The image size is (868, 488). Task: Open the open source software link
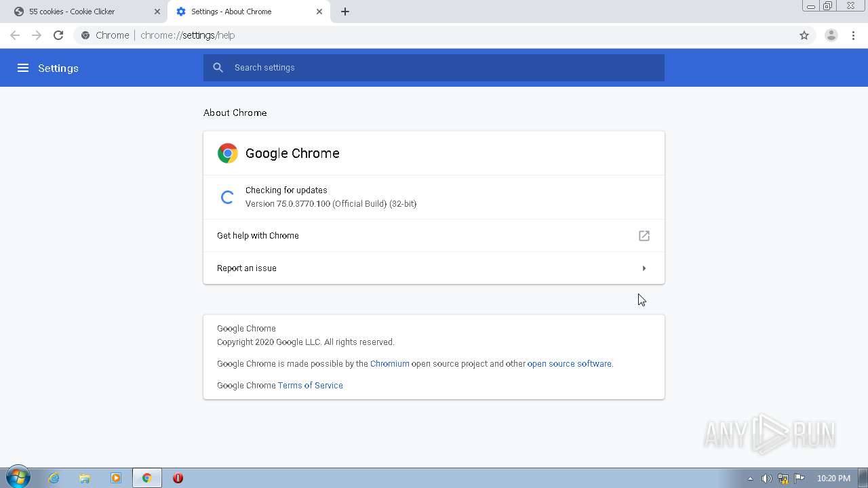(x=570, y=364)
